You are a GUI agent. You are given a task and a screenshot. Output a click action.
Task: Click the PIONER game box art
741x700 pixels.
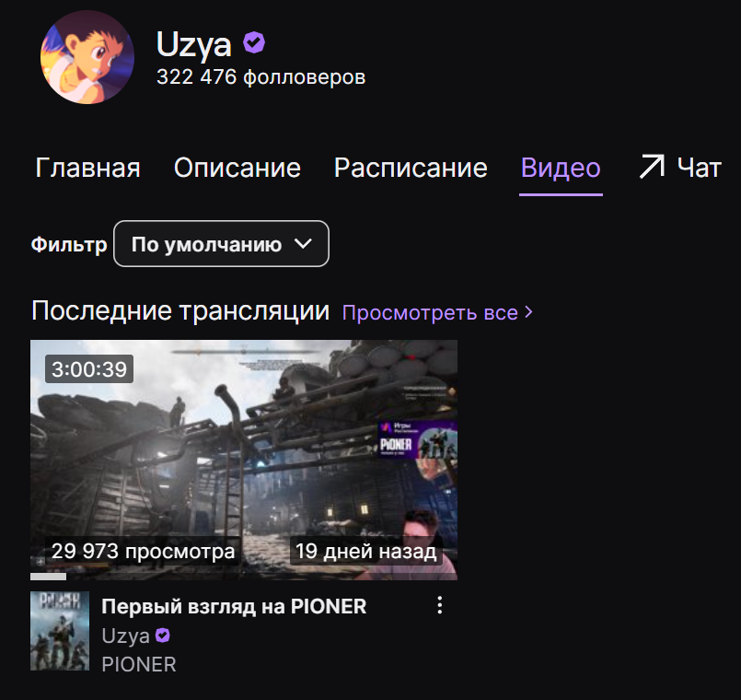tap(60, 631)
